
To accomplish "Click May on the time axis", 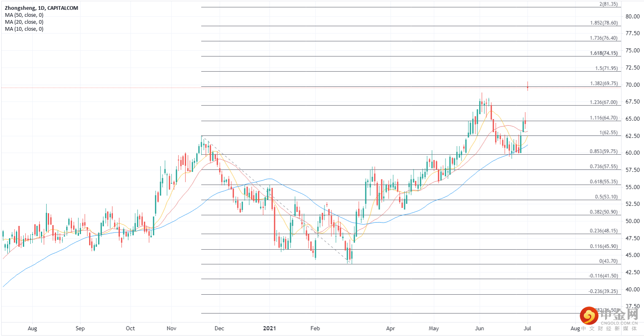I will tap(434, 329).
